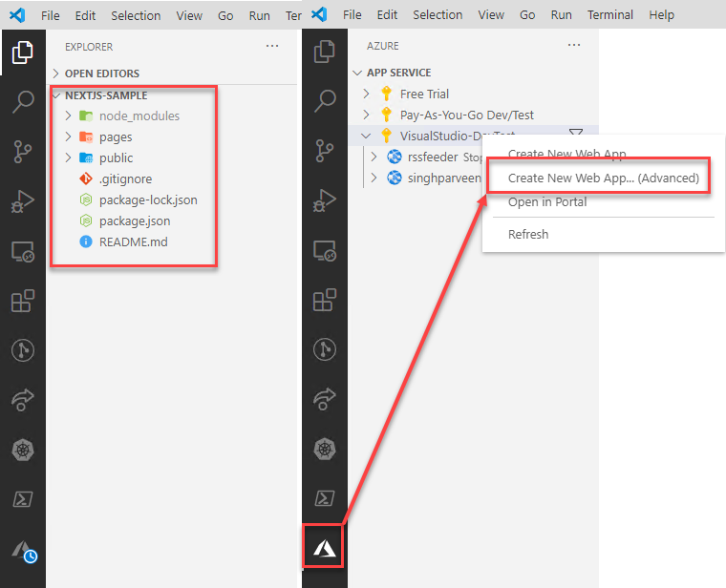726x588 pixels.
Task: Collapse APP SERVICE section
Action: pos(357,73)
